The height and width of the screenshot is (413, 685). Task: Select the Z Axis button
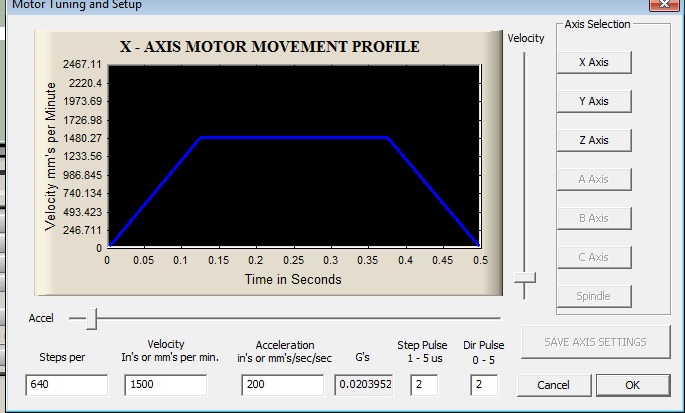tap(594, 140)
